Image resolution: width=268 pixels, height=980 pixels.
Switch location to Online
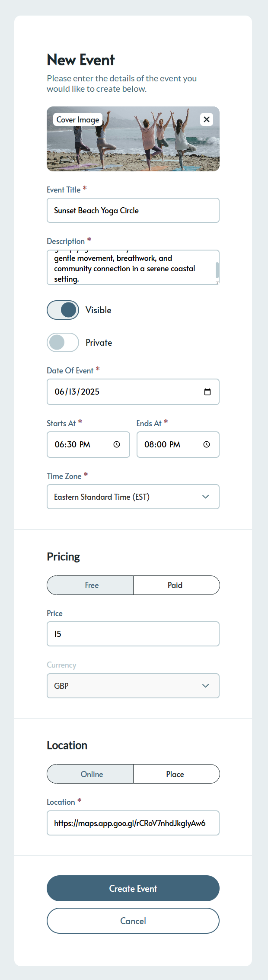(x=91, y=774)
